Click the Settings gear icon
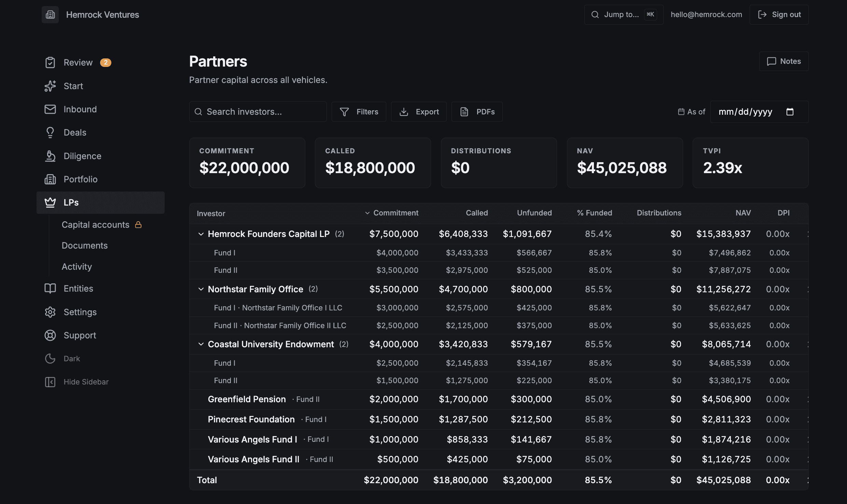This screenshot has width=847, height=504. coord(50,312)
